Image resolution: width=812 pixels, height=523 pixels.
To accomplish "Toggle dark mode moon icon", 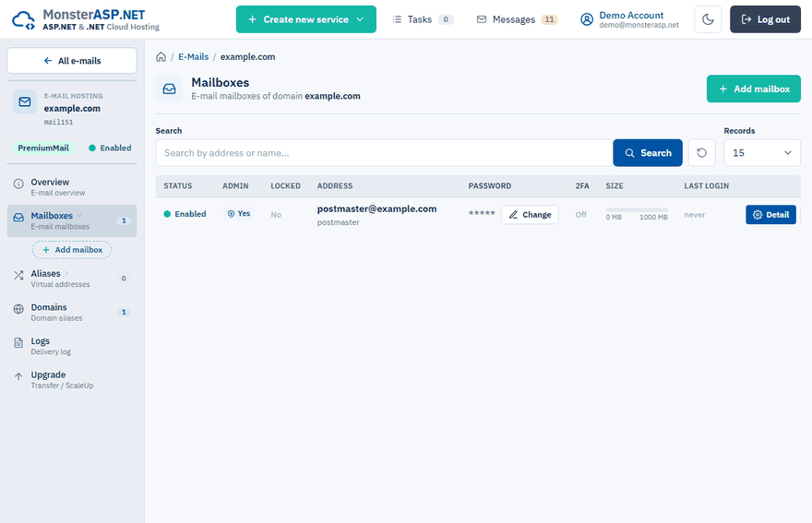I will [708, 19].
